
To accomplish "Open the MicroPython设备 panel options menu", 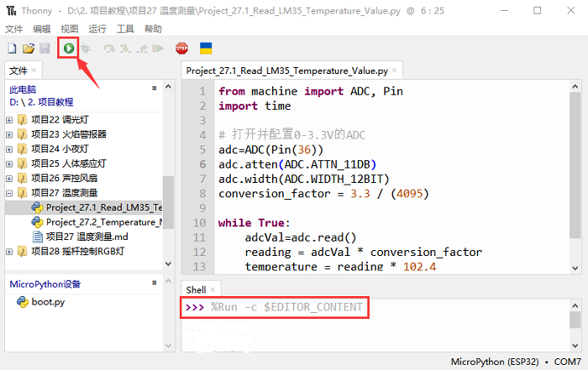I will pyautogui.click(x=154, y=284).
